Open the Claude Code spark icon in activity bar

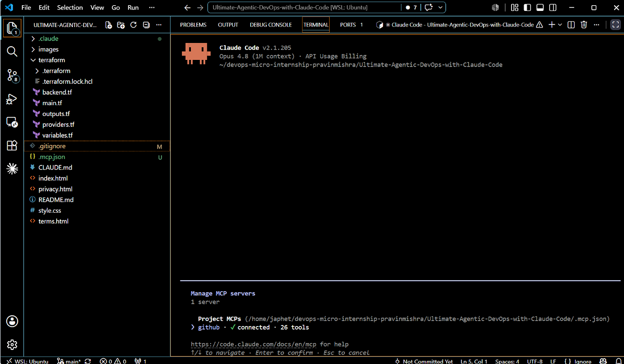pos(12,168)
